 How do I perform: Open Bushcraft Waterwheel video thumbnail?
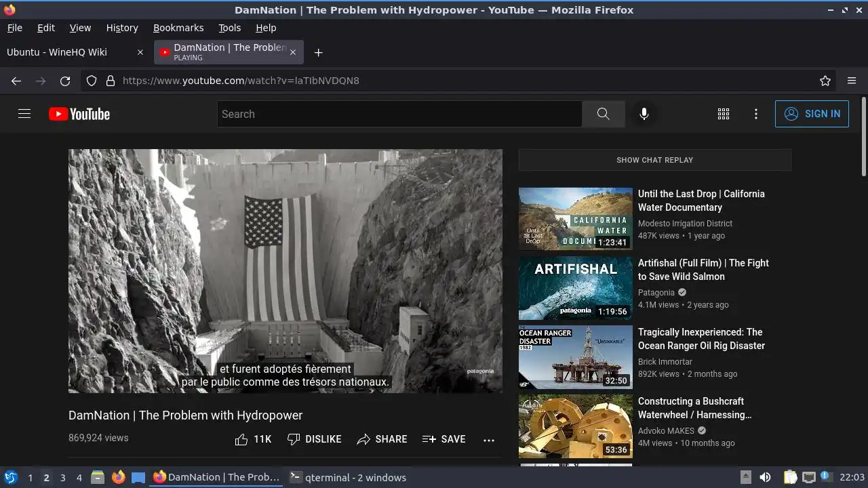click(x=576, y=427)
